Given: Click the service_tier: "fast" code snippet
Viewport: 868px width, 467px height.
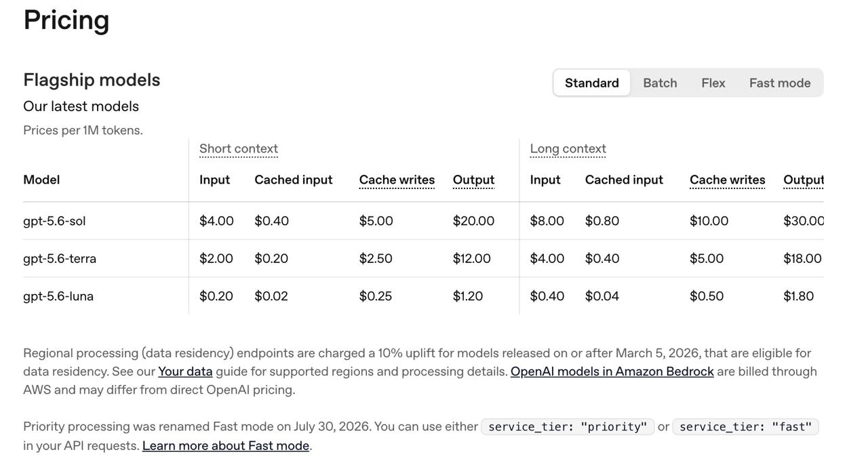Looking at the screenshot, I should [x=745, y=427].
